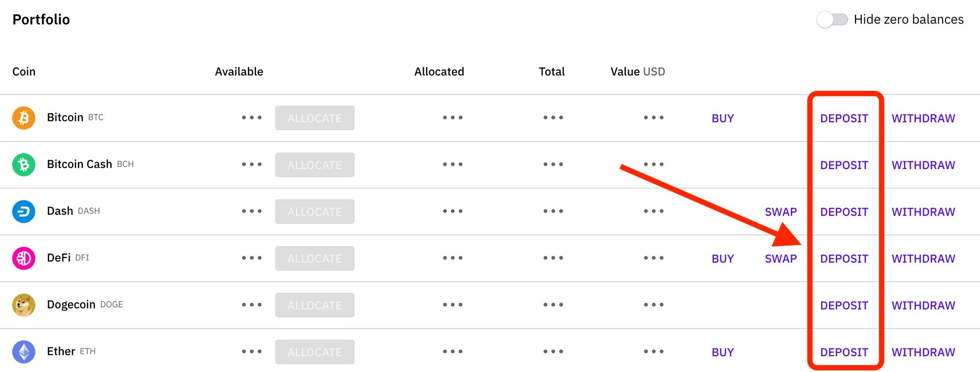
Task: Withdraw Bitcoin from portfolio
Action: (x=923, y=118)
